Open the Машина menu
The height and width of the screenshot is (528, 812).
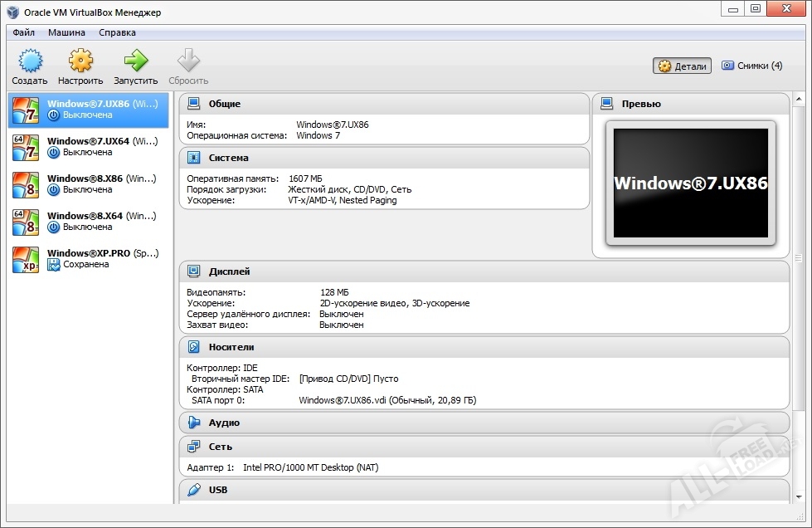tap(66, 32)
